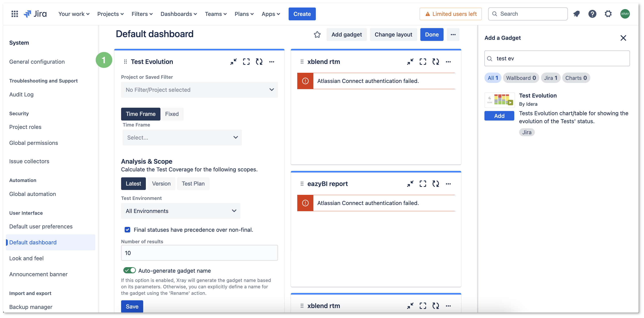This screenshot has width=644, height=318.
Task: Grab the eazyBI report drag handle
Action: 302,184
